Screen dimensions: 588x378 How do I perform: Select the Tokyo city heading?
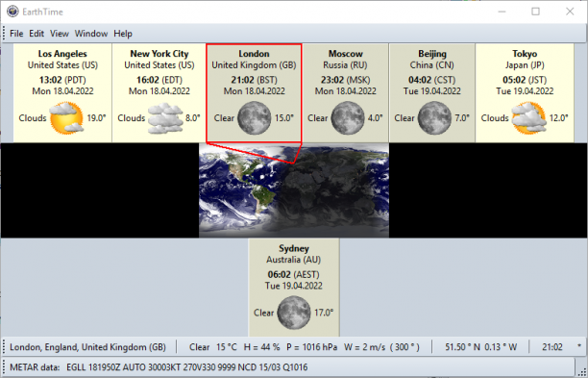coord(525,54)
